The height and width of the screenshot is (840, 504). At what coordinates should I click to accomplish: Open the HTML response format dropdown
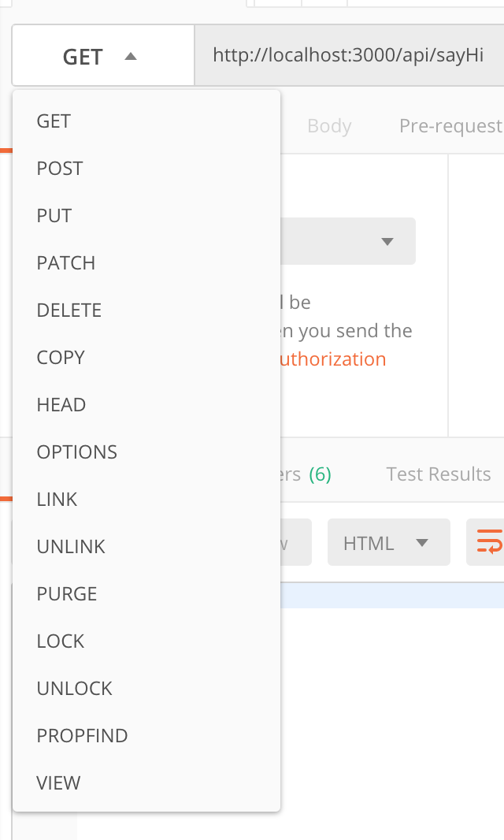pos(388,542)
